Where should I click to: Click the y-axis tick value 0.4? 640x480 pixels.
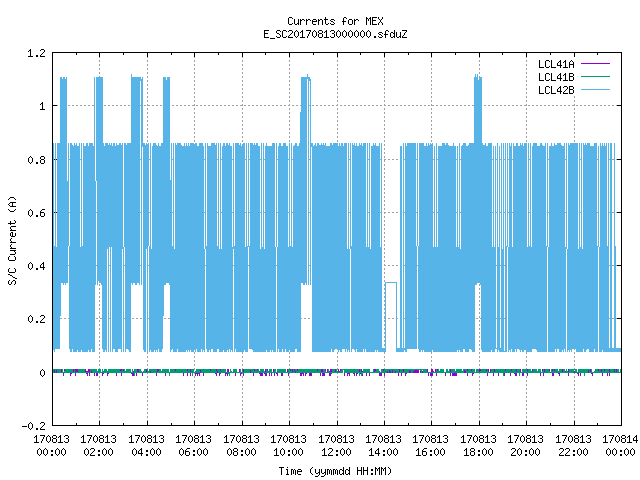coord(36,266)
